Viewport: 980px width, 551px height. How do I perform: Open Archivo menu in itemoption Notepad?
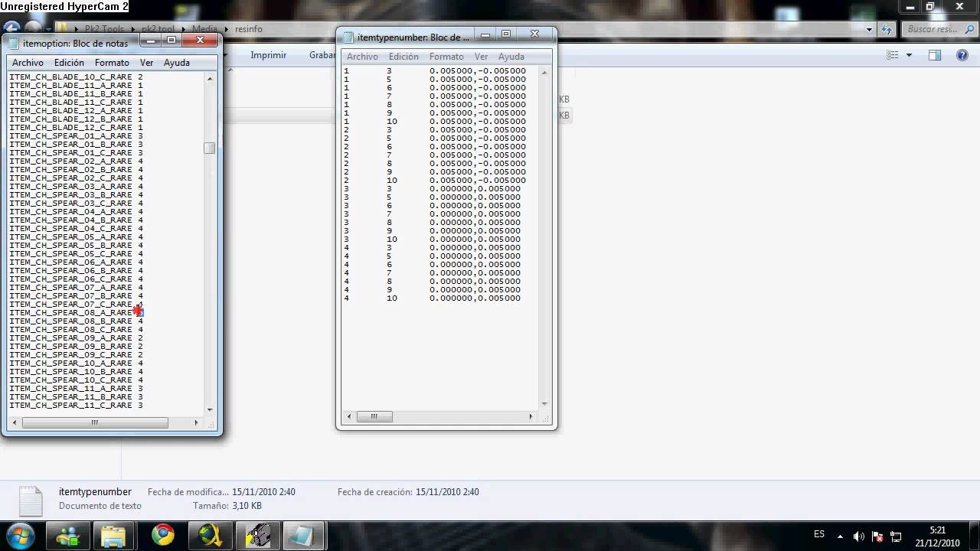pyautogui.click(x=28, y=63)
